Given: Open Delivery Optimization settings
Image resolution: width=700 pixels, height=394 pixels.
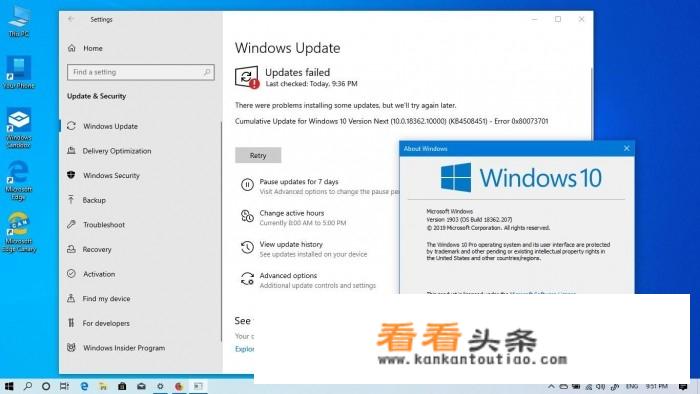Looking at the screenshot, I should 117,151.
